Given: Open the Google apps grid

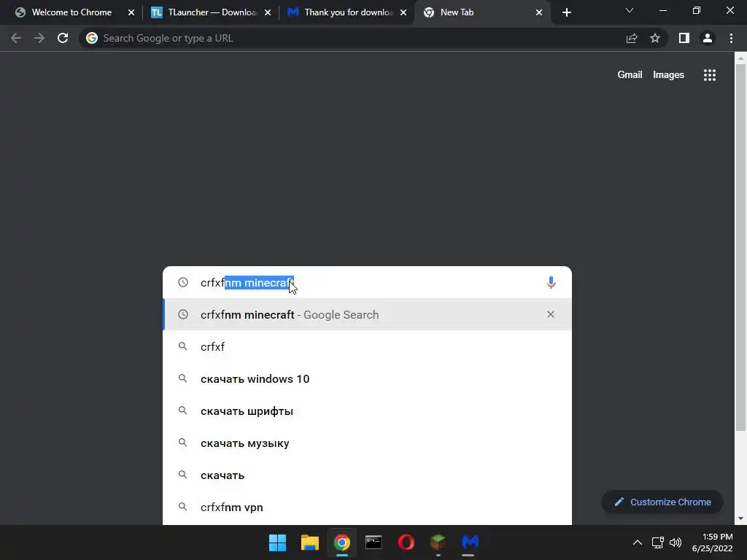Looking at the screenshot, I should [710, 75].
